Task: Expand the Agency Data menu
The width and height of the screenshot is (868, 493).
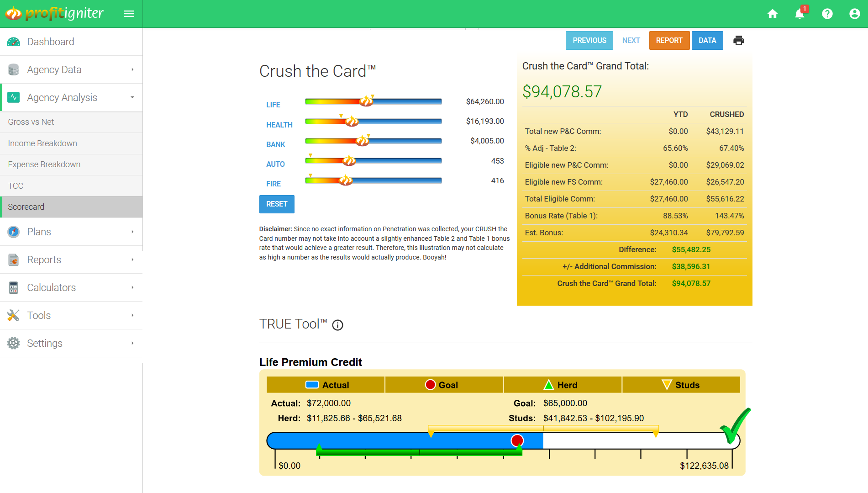Action: [71, 69]
